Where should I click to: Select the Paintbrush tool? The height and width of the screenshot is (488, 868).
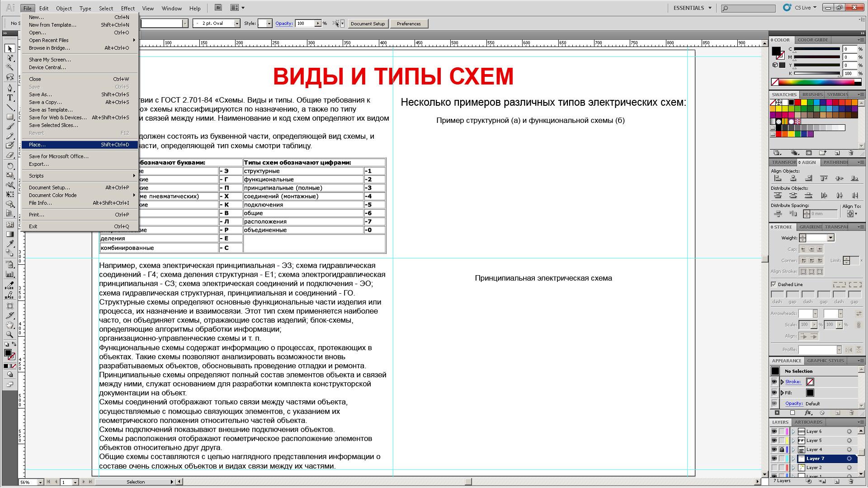(10, 127)
